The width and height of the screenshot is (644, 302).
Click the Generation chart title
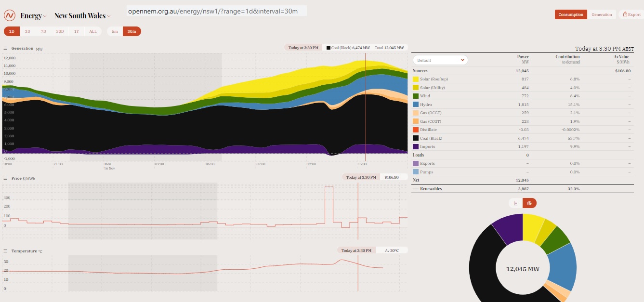point(22,48)
